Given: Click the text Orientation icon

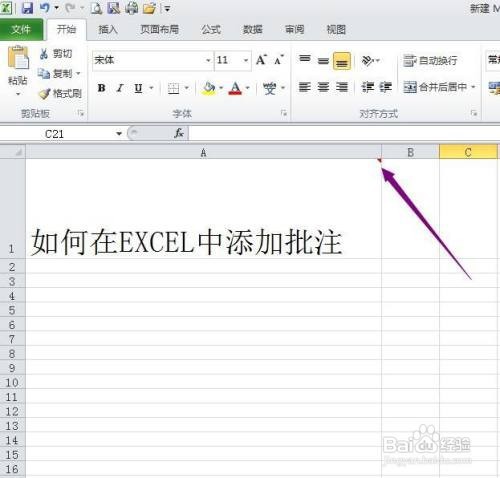Looking at the screenshot, I should tap(368, 60).
